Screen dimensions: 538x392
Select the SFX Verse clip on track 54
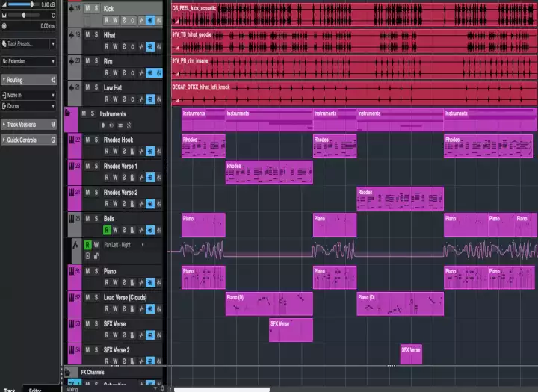click(x=411, y=353)
